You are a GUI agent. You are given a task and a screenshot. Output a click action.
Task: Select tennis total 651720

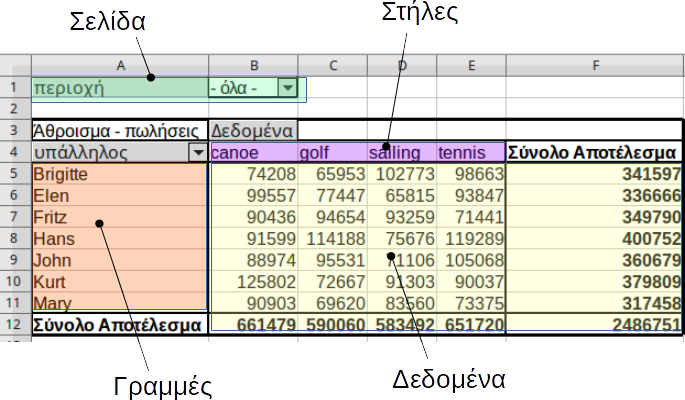tap(471, 324)
